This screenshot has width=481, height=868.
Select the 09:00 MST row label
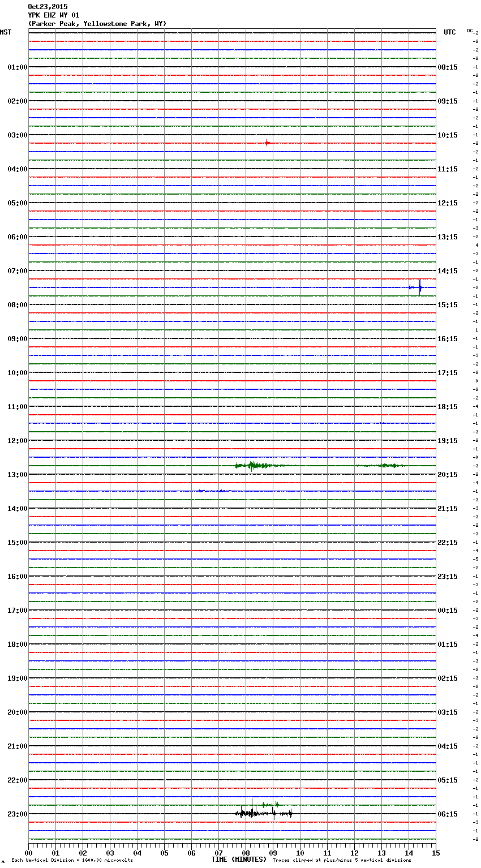pos(18,339)
